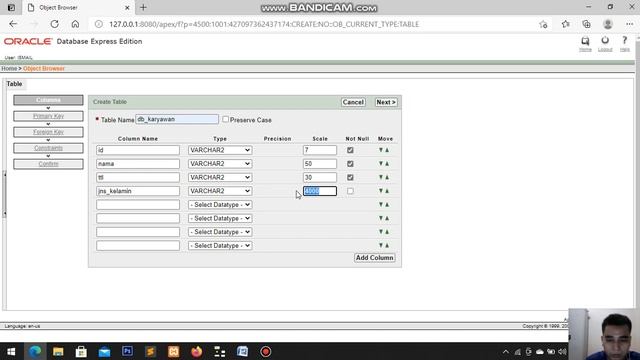Open browser settings ellipsis menu
This screenshot has height=360, width=640.
(x=629, y=24)
